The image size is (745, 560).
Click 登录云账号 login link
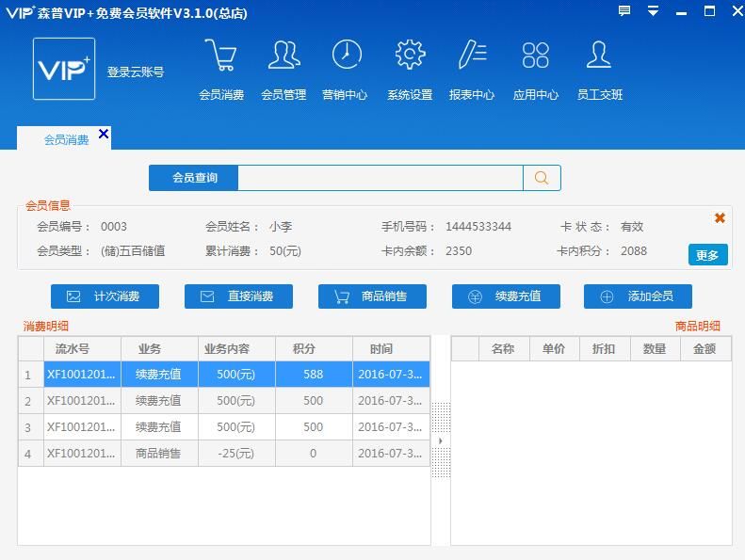pos(136,72)
